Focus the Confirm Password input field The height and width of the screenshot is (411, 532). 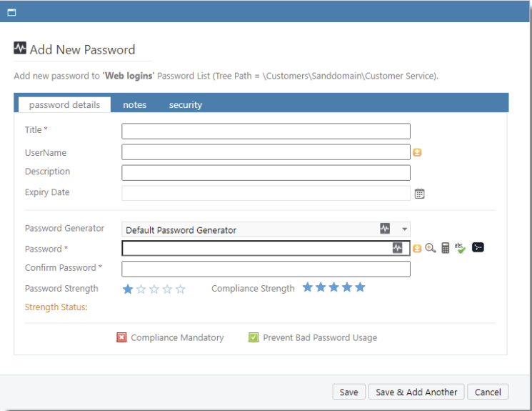[x=266, y=269]
